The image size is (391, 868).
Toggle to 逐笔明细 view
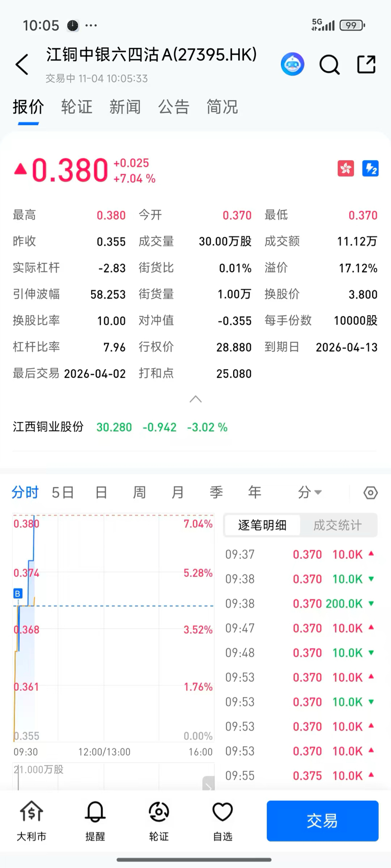click(262, 525)
